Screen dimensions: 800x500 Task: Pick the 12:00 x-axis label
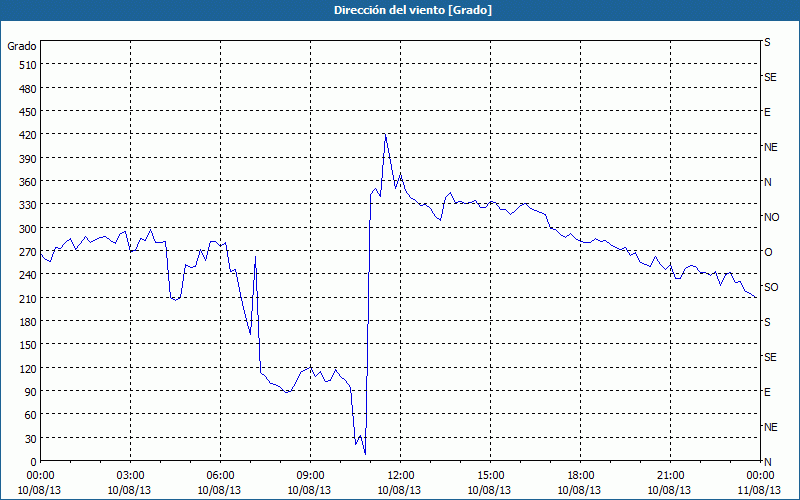[x=401, y=476]
